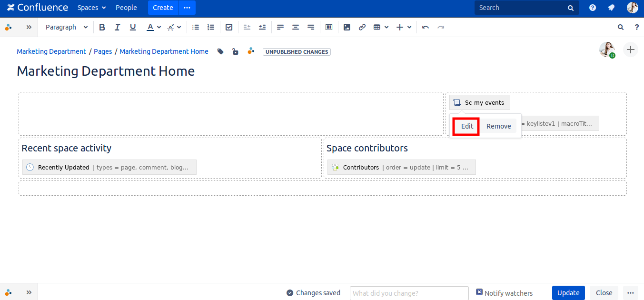Open the Spaces menu
Image resolution: width=644 pixels, height=300 pixels.
[91, 8]
